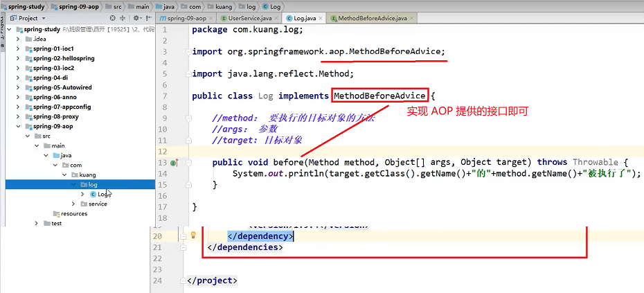The height and width of the screenshot is (293, 644).
Task: Click 'java.lang.reflect.Method' import text
Action: click(x=288, y=74)
